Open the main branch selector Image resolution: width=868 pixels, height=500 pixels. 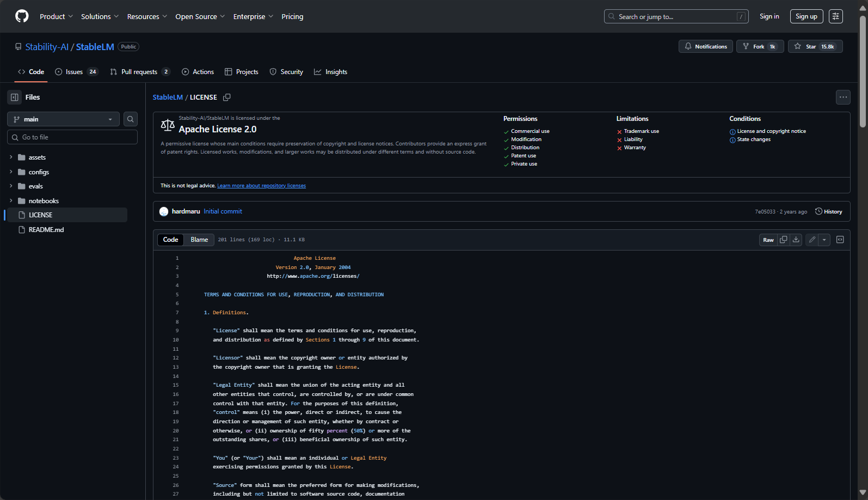coord(63,119)
